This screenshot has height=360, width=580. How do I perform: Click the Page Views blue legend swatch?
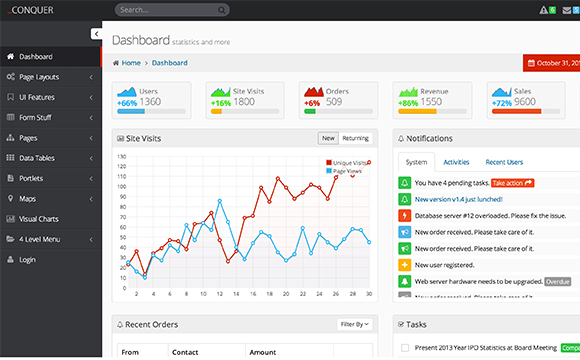329,171
